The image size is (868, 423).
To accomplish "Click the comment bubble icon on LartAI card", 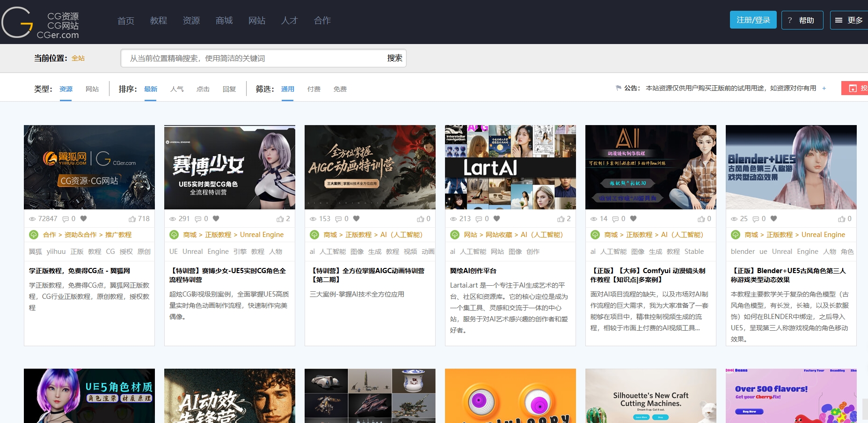I will coord(478,219).
